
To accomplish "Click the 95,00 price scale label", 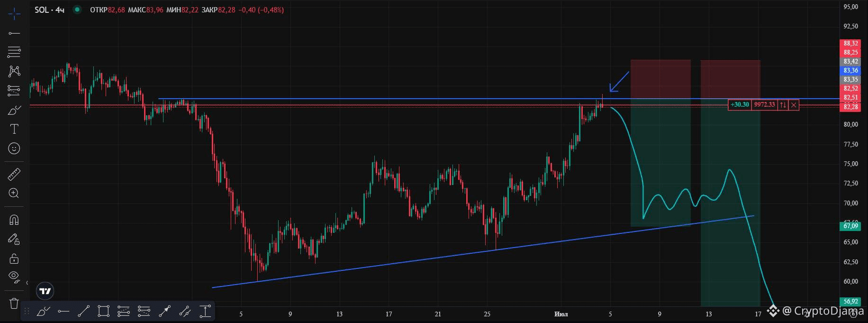I will 850,7.
